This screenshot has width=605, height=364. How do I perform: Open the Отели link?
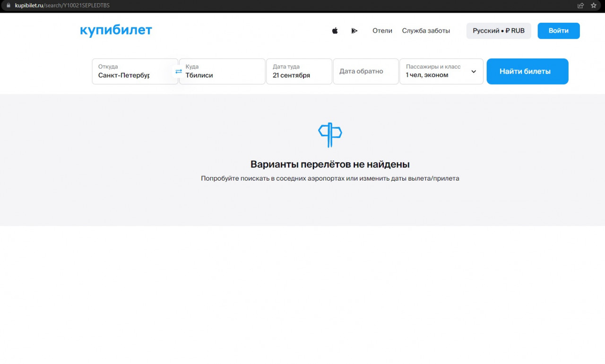pyautogui.click(x=382, y=31)
